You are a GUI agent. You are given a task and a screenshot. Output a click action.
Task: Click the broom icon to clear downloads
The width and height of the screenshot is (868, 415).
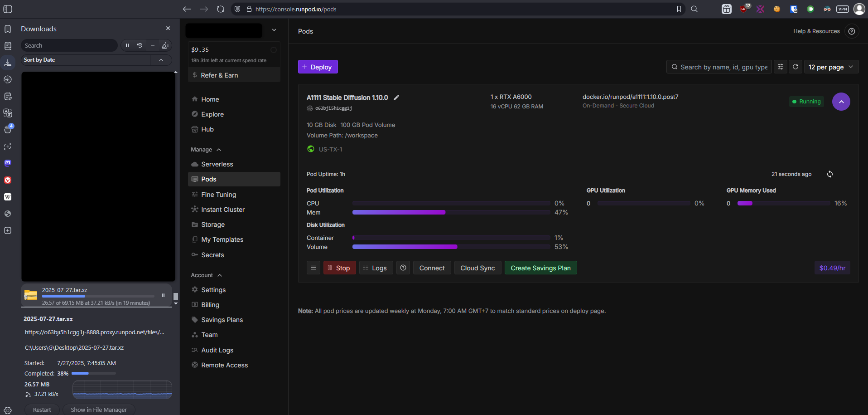click(x=165, y=45)
